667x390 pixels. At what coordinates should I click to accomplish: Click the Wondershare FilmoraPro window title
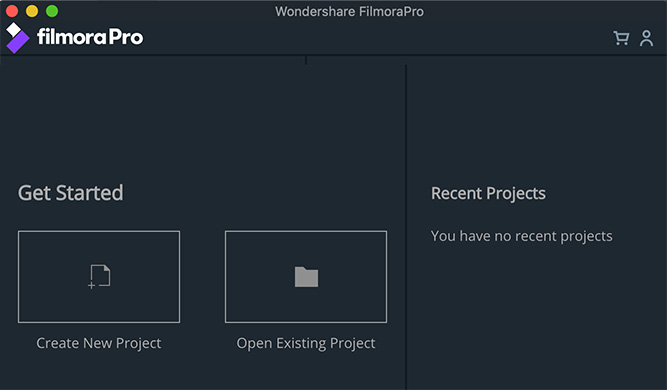click(x=349, y=11)
